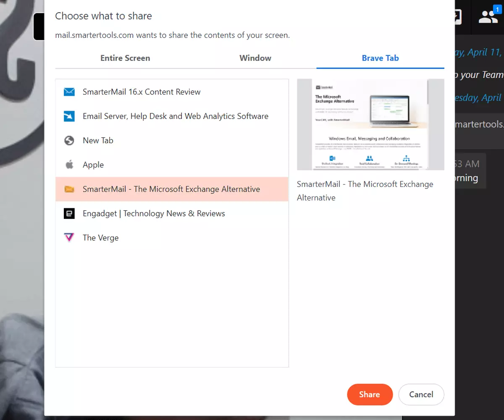Click the orange Share button
The width and height of the screenshot is (504, 420).
(x=370, y=394)
